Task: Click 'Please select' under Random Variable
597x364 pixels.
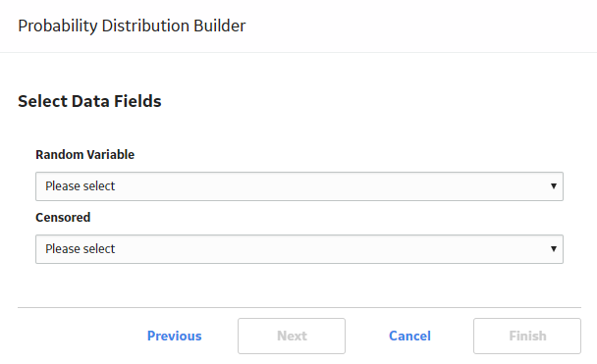Action: pos(80,186)
